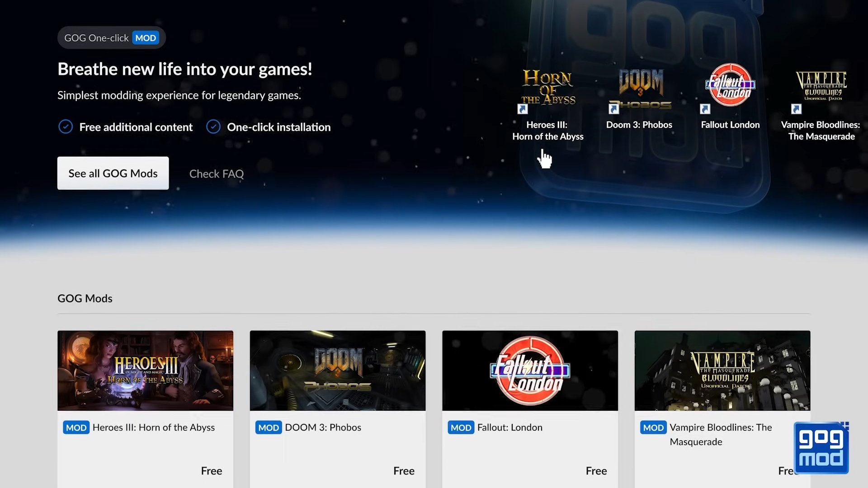Select Vampire Bloodlines: The Masquerade card title
This screenshot has height=488, width=868.
[x=721, y=434]
